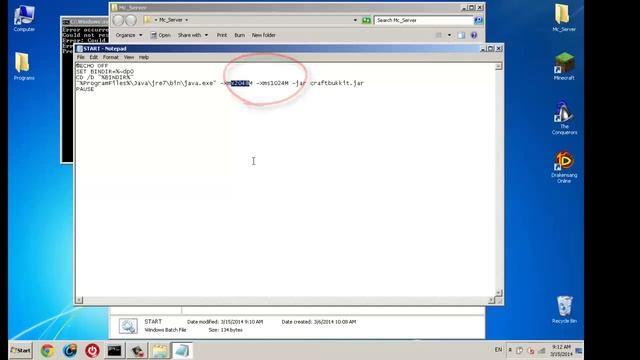Open the Recycle Bin
The height and width of the screenshot is (360, 640).
pyautogui.click(x=564, y=310)
